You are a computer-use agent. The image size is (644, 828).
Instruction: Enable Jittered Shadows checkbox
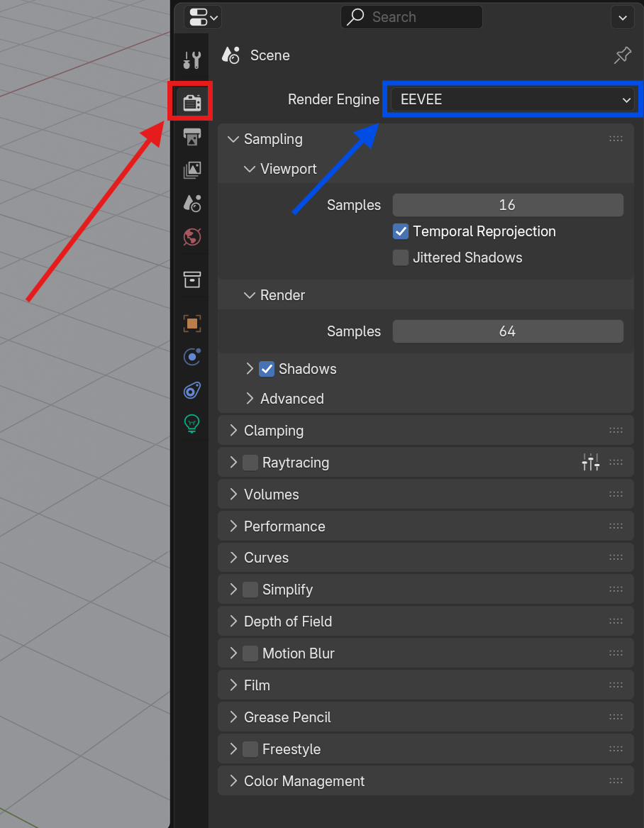tap(401, 258)
